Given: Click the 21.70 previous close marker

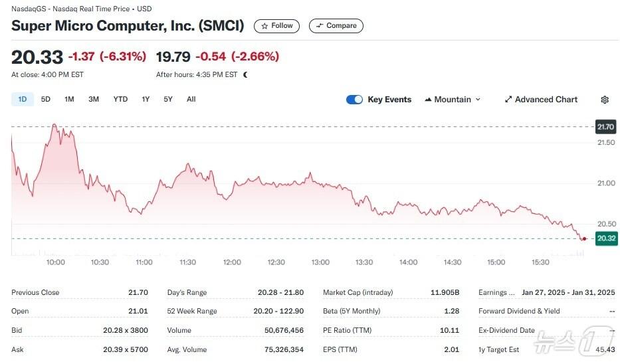Looking at the screenshot, I should point(606,126).
